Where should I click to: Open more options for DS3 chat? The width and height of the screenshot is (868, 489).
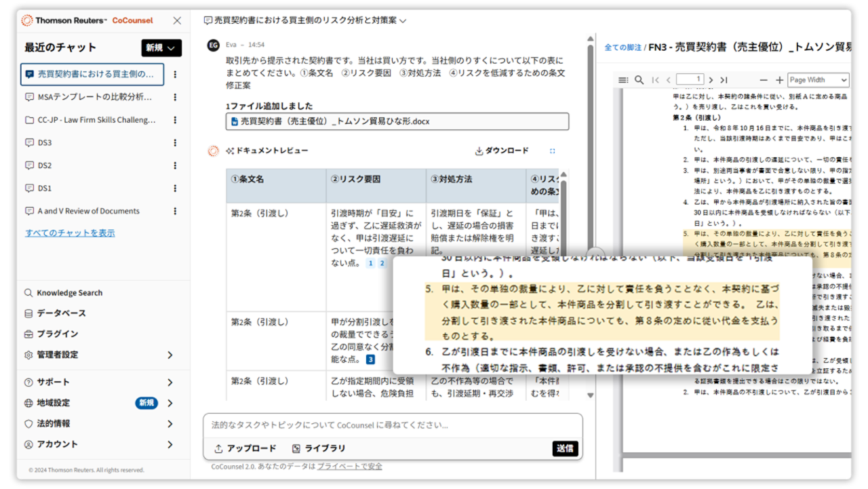click(x=175, y=142)
